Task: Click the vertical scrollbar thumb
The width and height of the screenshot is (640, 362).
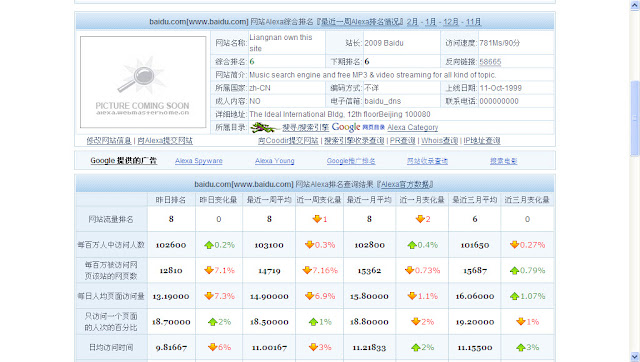Action: (x=635, y=118)
